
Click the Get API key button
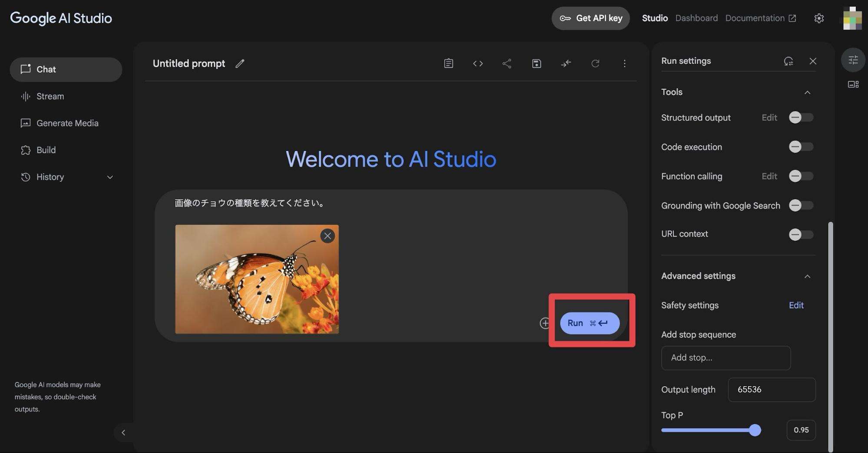(x=591, y=18)
